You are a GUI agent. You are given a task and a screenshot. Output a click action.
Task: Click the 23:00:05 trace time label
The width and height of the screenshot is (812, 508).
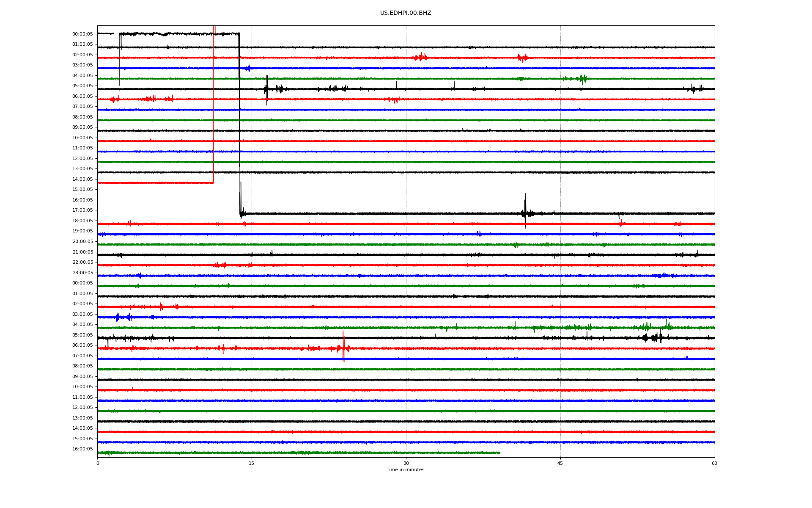(x=82, y=273)
